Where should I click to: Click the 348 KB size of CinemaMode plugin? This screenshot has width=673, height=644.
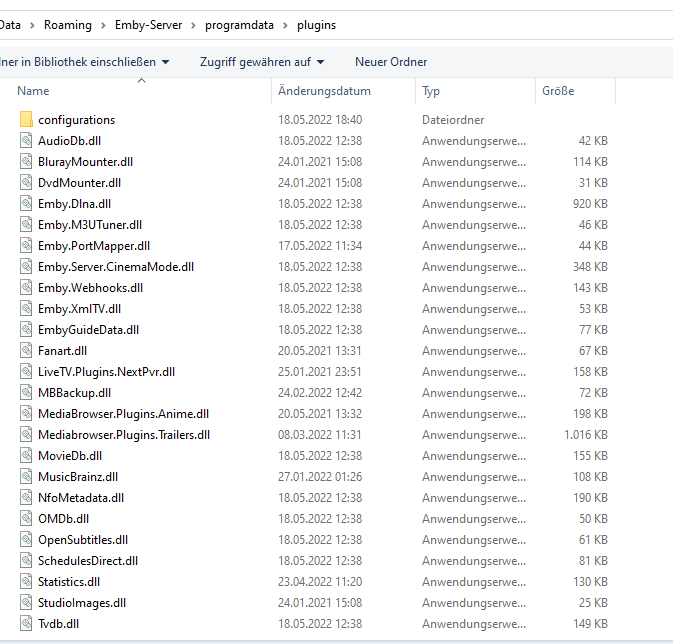[590, 267]
